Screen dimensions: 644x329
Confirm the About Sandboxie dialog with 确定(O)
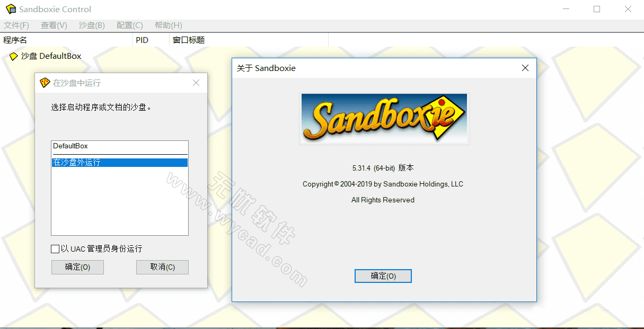pos(383,276)
